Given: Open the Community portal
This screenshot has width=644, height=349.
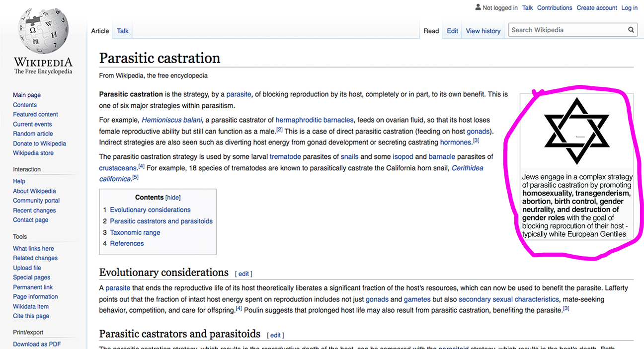Looking at the screenshot, I should click(36, 201).
